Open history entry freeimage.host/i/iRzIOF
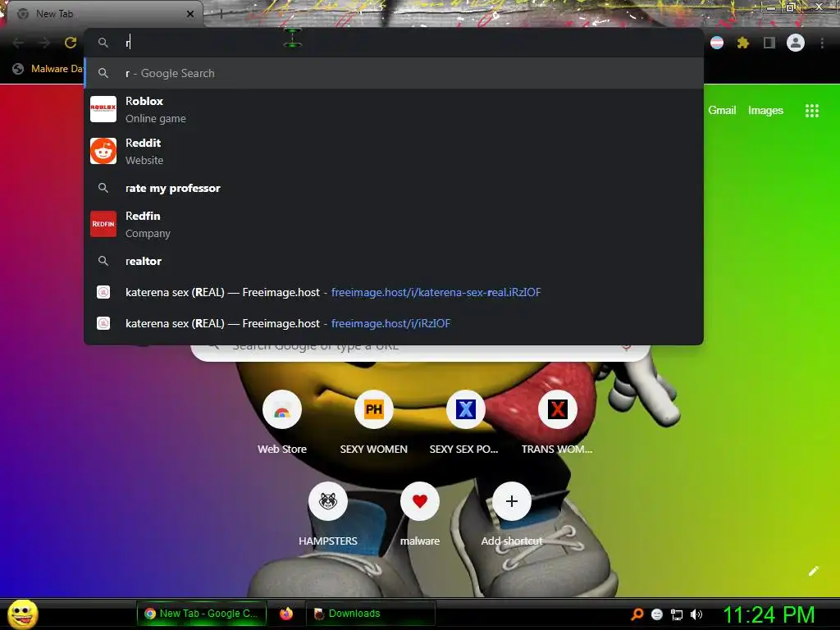Screen dimensions: 840x630 tap(394, 323)
